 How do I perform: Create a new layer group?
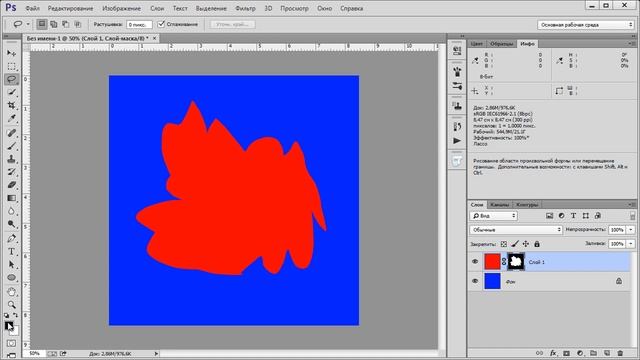(x=593, y=353)
